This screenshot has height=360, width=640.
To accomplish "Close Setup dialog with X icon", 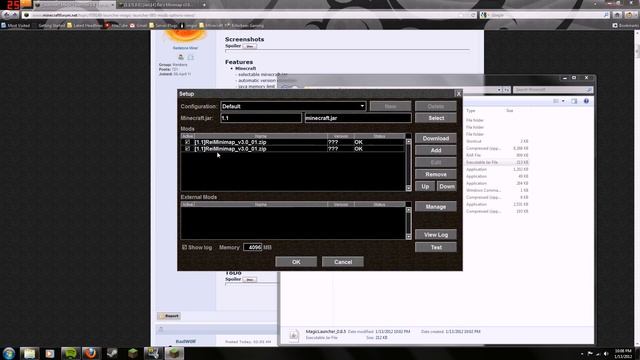I will 458,93.
